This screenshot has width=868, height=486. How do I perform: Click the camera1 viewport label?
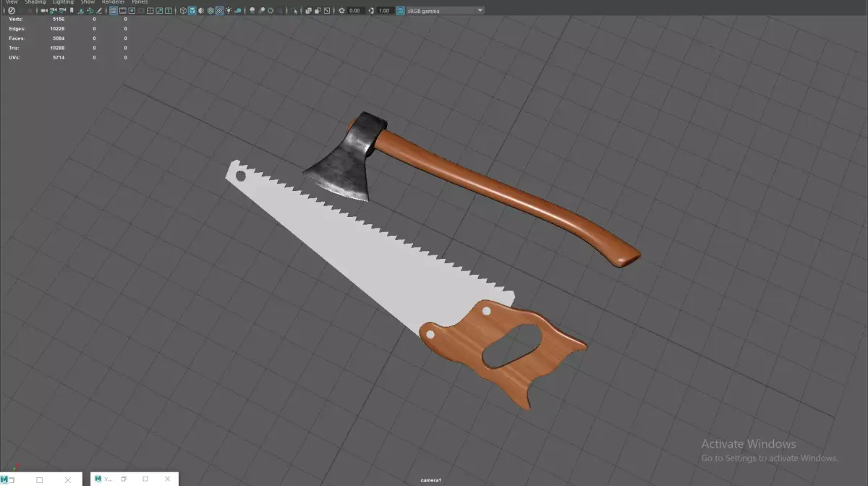tap(431, 480)
